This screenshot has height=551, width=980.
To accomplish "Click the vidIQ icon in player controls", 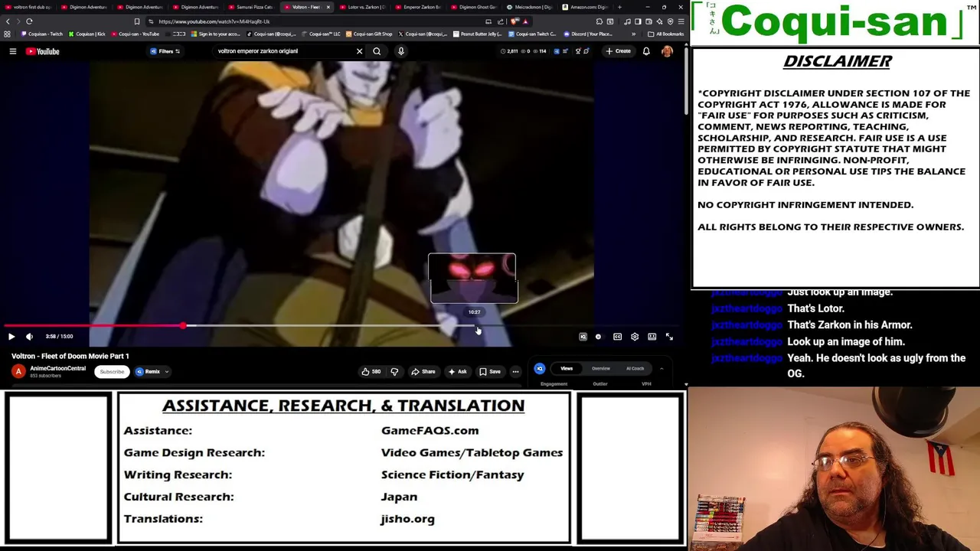I will coord(583,337).
